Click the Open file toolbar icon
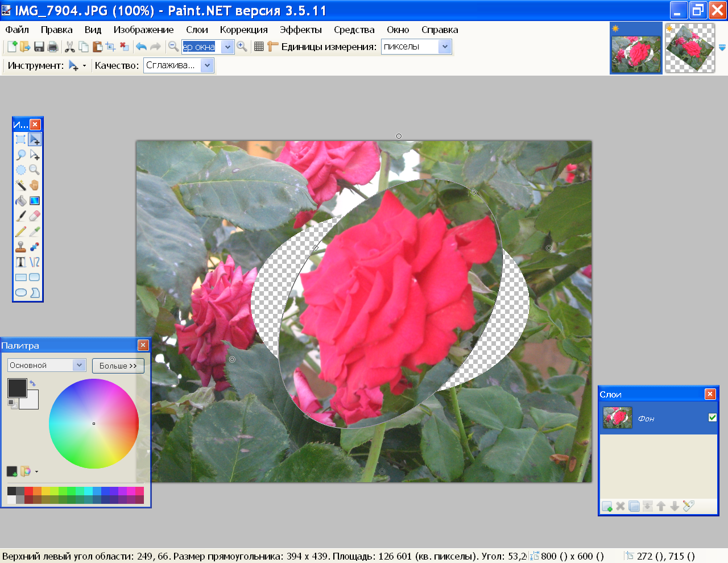 point(25,47)
